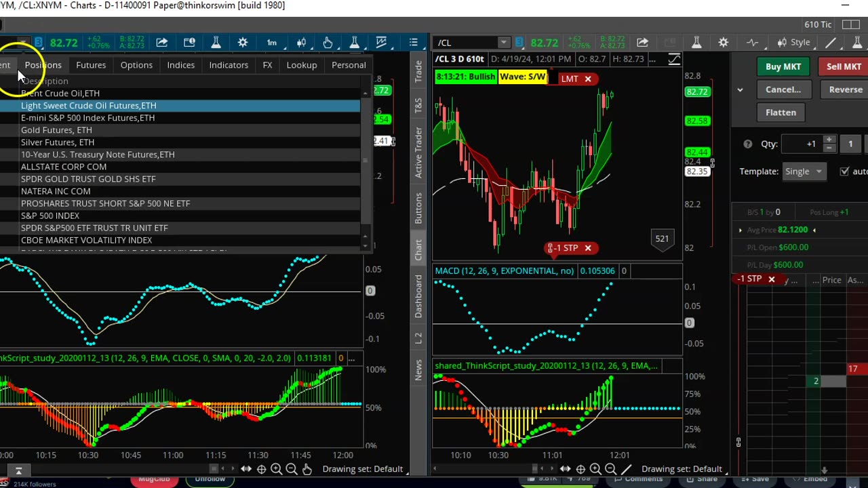Toggle the auto send checkbox
868x488 pixels.
(x=844, y=171)
